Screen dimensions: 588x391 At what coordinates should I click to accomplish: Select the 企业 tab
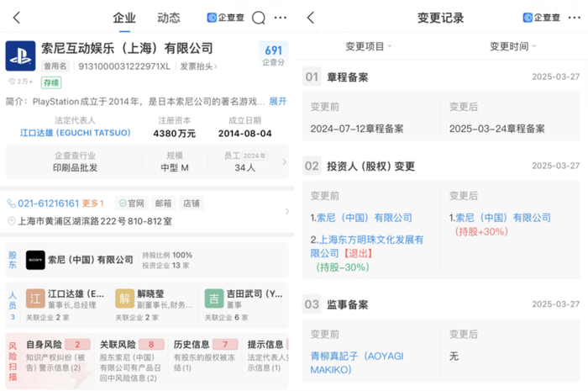[124, 18]
